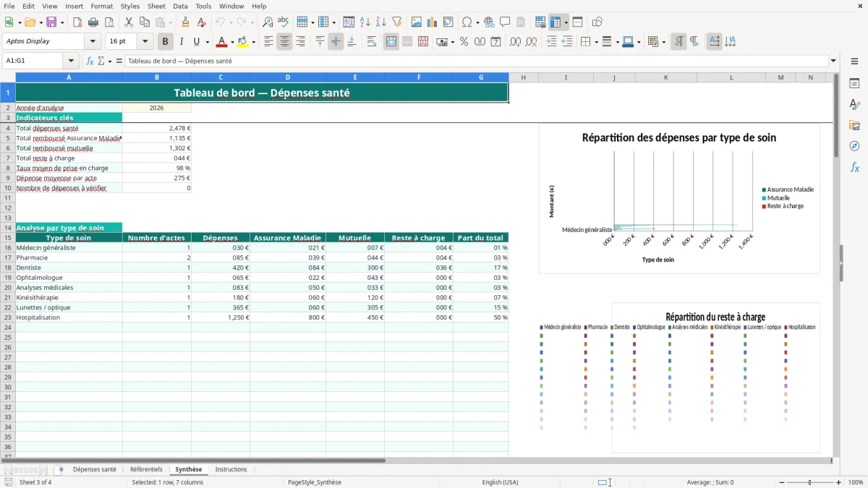Screen dimensions: 868x488
Task: Insert special character (Omega icon)
Action: [x=467, y=22]
